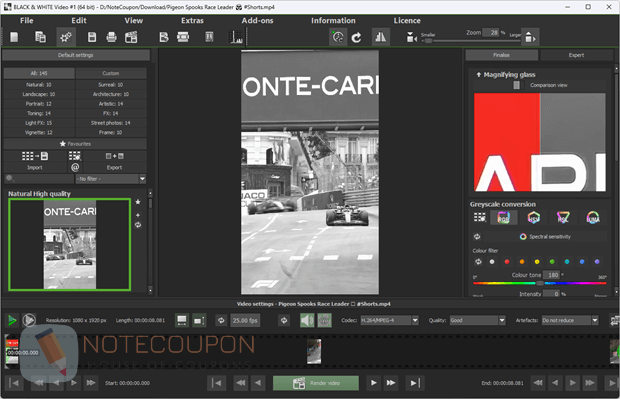Click the letter B toolbar icon
Viewport: 620px width, 399px height.
(164, 37)
